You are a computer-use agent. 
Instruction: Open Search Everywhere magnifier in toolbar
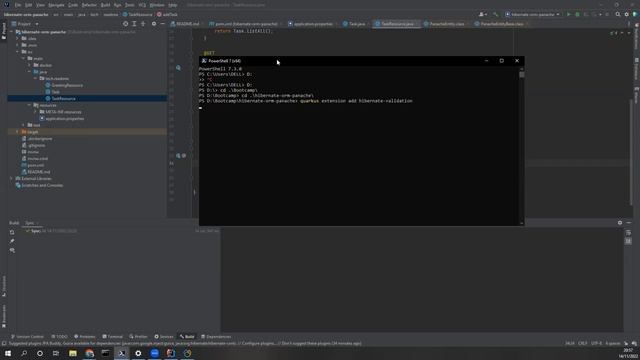point(618,14)
